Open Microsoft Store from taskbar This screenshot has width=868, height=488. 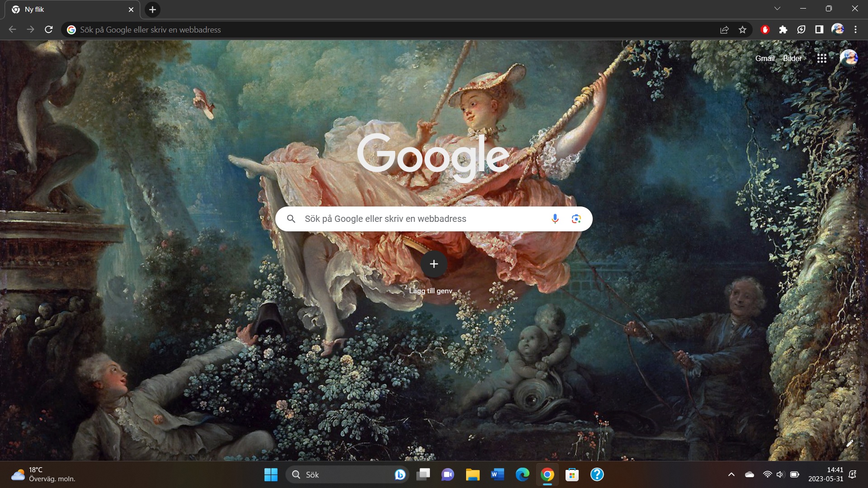[572, 474]
